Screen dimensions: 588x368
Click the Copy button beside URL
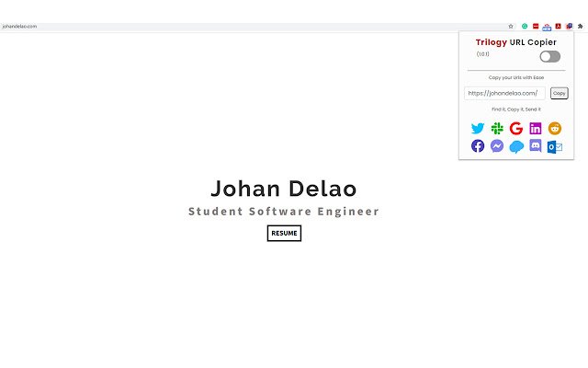tap(560, 93)
